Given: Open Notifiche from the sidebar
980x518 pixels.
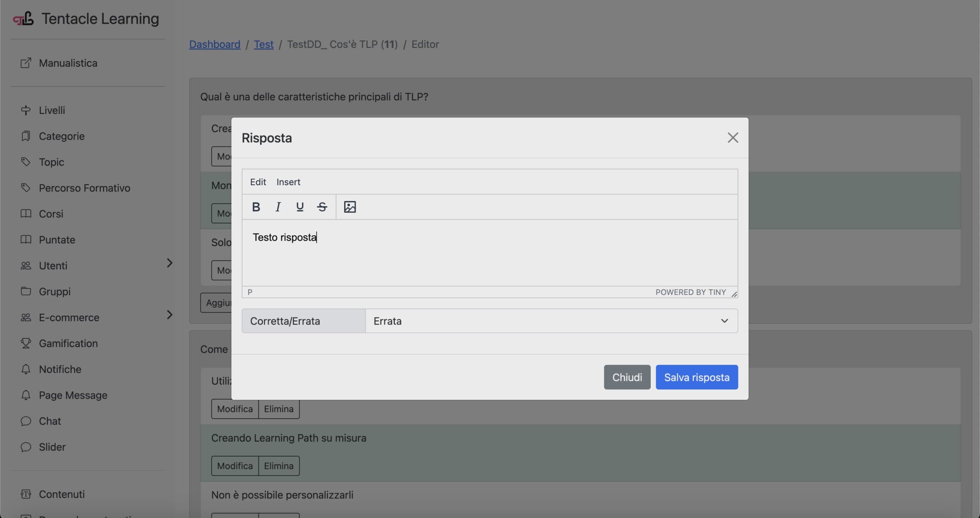Looking at the screenshot, I should click(60, 369).
